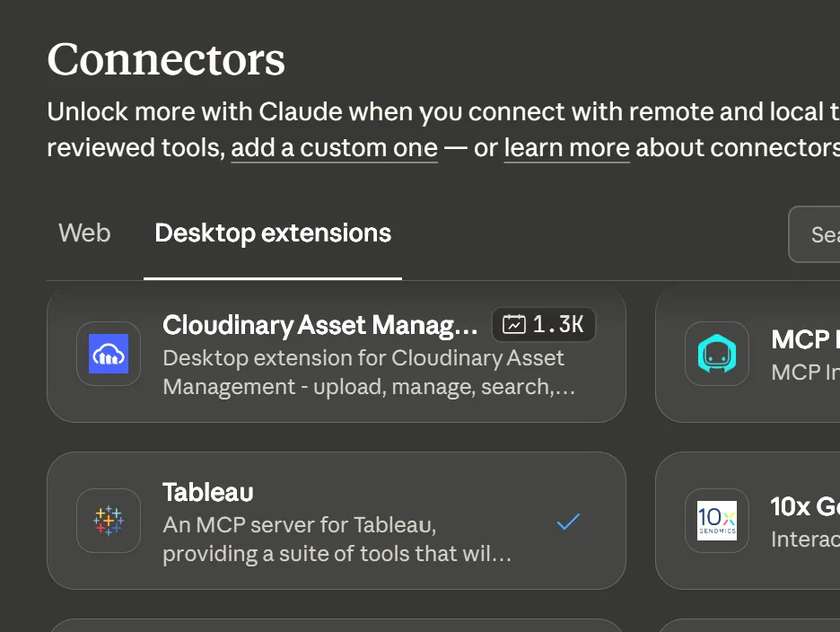This screenshot has width=840, height=632.
Task: Click the teal robot MCP icon
Action: (716, 354)
